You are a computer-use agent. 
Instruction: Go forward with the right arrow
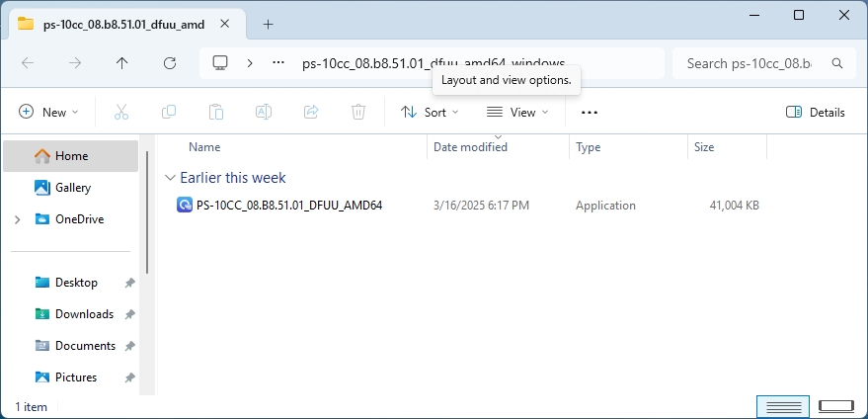[75, 63]
